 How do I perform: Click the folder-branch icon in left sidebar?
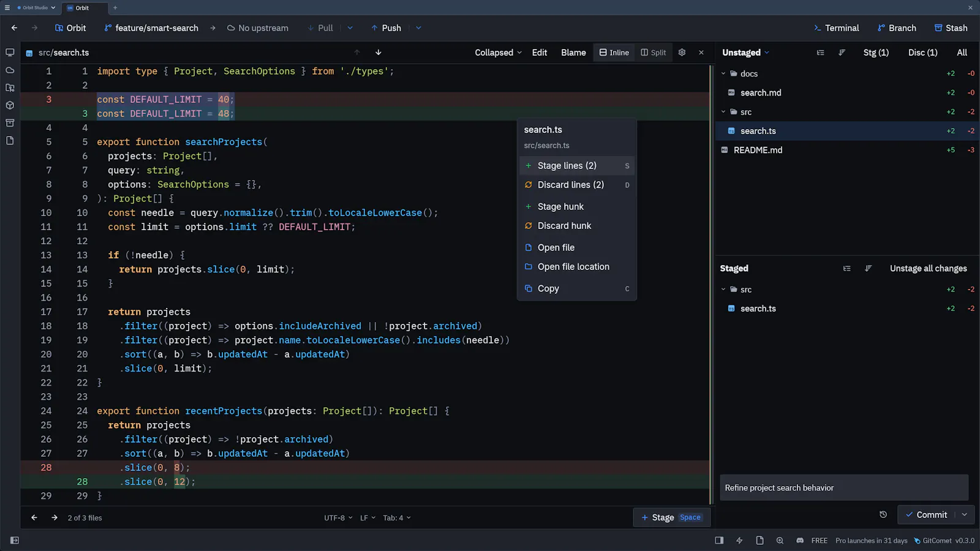click(10, 88)
